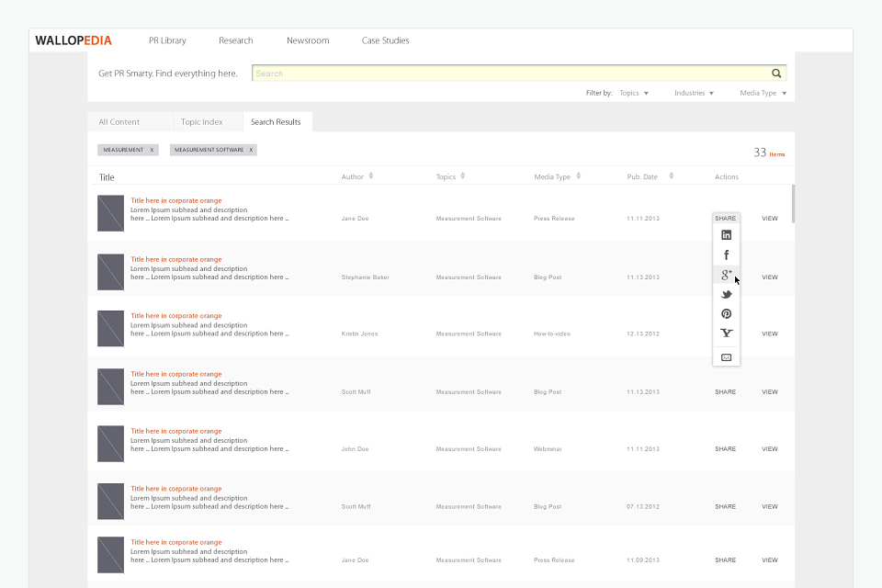Share via Twitter bird icon
The image size is (882, 588).
click(x=726, y=294)
